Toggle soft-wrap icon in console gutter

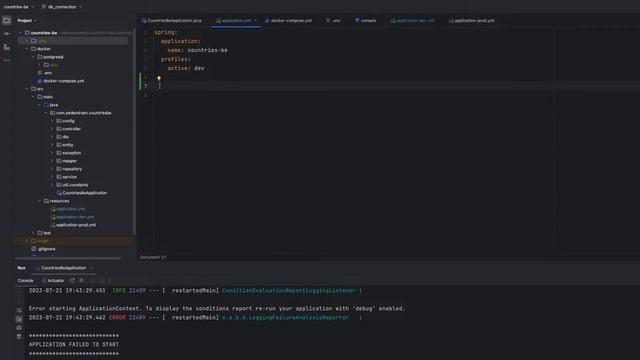pos(19,311)
